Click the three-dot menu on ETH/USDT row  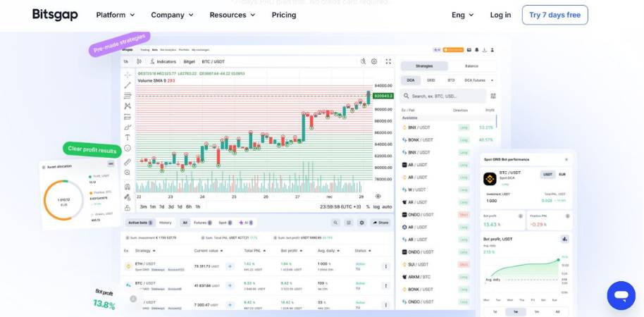385,266
